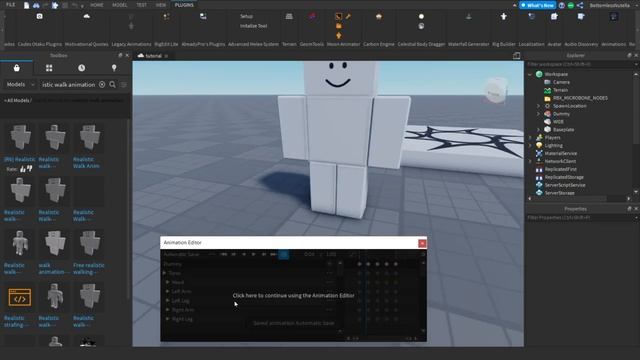Launch the Rig Builder plugin
The width and height of the screenshot is (640, 360).
coord(504,16)
